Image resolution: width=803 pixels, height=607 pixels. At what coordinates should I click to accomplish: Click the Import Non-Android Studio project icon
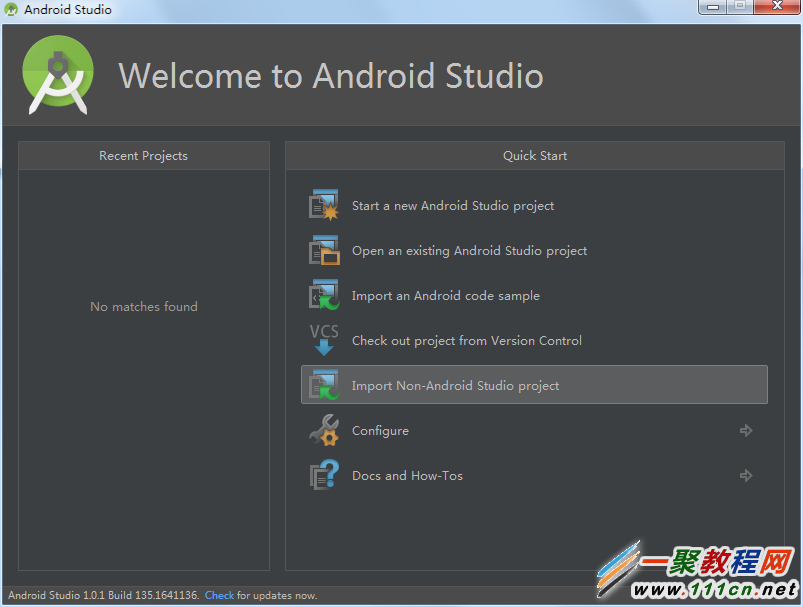[x=324, y=385]
